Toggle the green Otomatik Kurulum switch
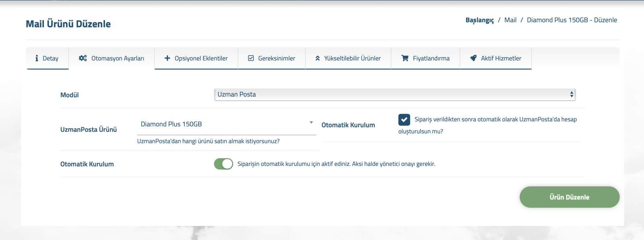The image size is (644, 240). (223, 164)
